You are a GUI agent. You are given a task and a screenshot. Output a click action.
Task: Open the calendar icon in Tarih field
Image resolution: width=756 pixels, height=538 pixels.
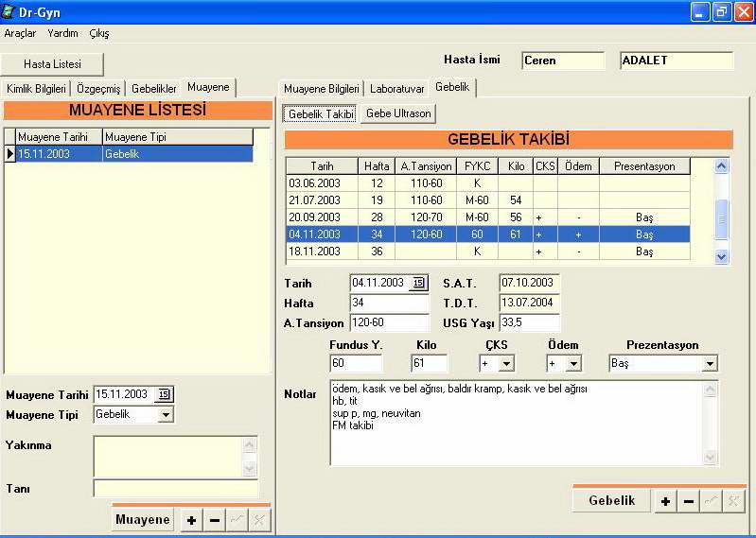416,283
